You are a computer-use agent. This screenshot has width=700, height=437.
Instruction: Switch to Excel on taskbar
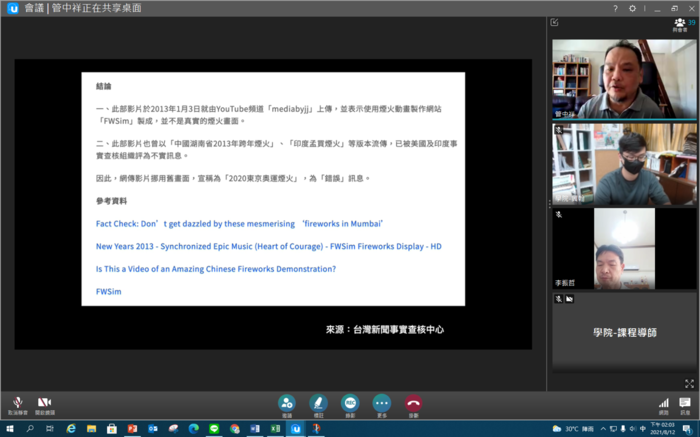tap(275, 429)
